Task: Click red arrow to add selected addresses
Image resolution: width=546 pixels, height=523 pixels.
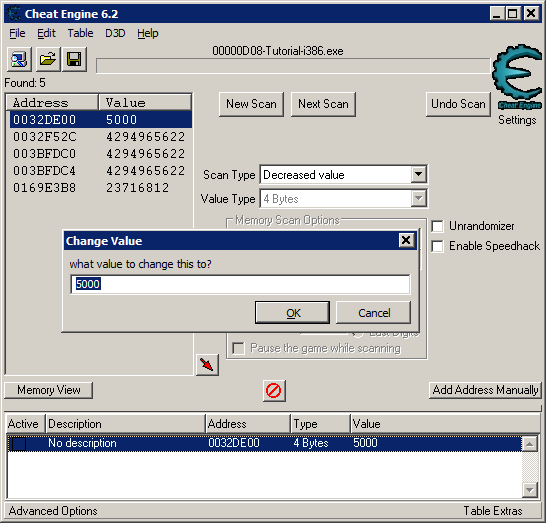Action: click(207, 365)
